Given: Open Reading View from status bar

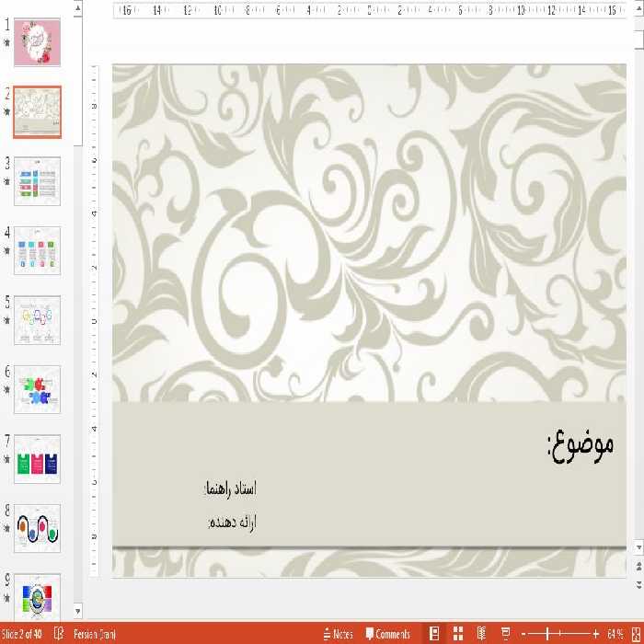Looking at the screenshot, I should tap(482, 634).
